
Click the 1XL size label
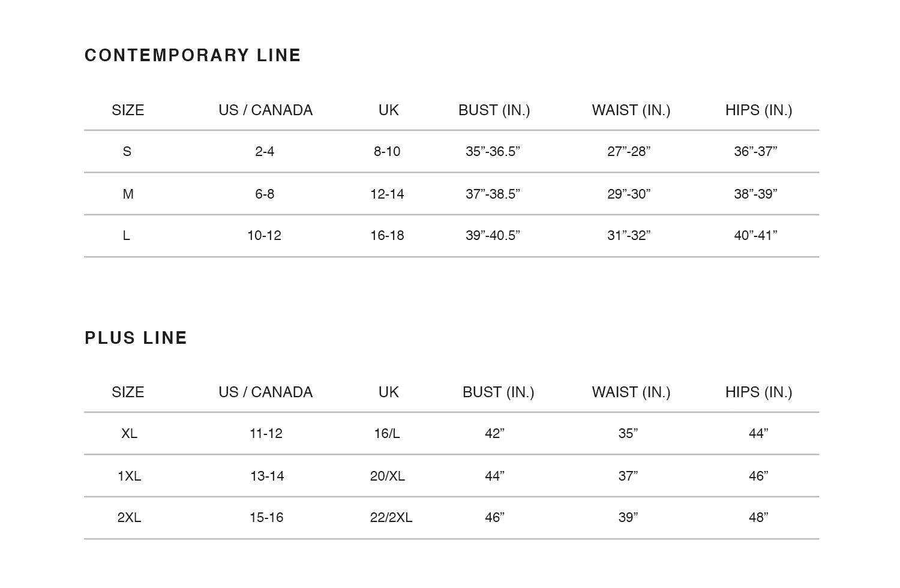pyautogui.click(x=129, y=476)
